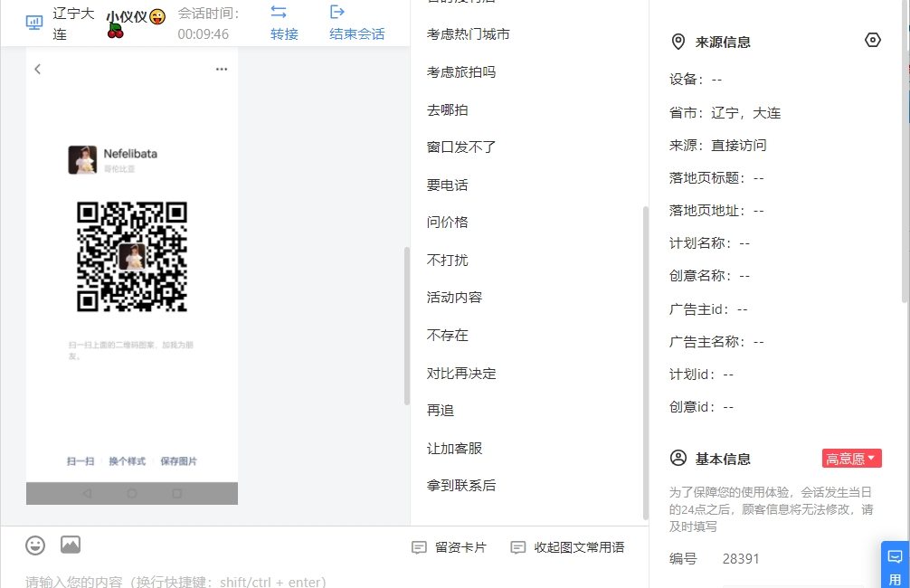
Task: Select quick reply 考虑热门城市
Action: [x=468, y=34]
